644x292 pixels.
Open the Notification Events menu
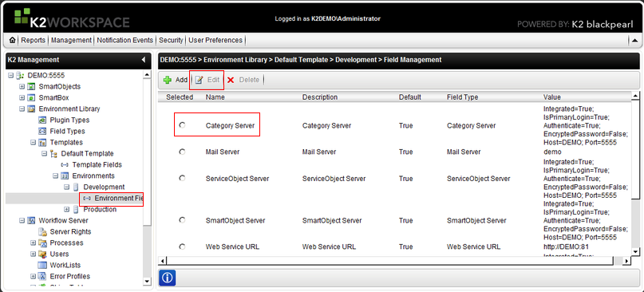(x=124, y=40)
